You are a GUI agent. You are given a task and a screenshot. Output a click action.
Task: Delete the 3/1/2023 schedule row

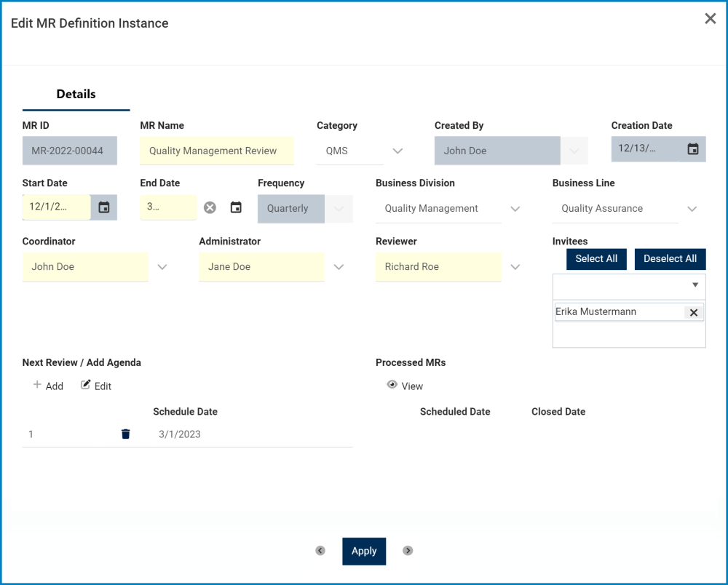pos(126,434)
